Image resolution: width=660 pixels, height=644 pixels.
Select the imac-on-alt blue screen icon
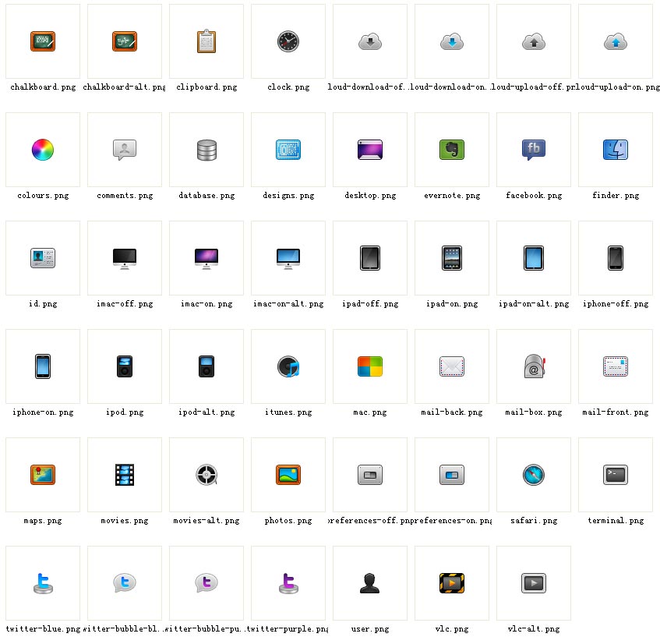tap(288, 258)
